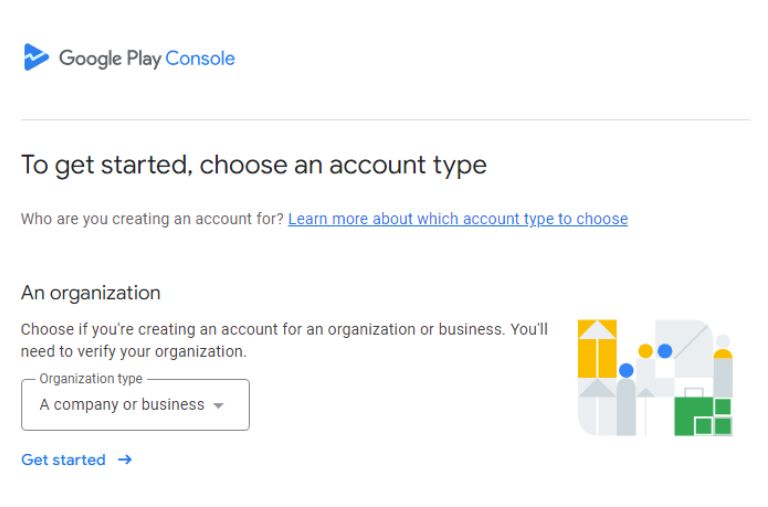
Task: Click the right arrow icon after Get started
Action: point(125,459)
